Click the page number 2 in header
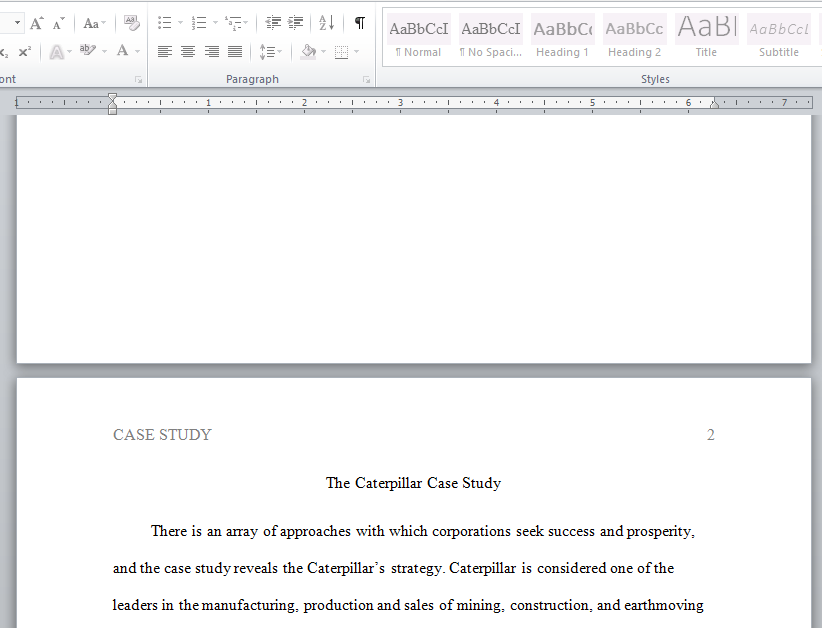The image size is (822, 628). coord(710,435)
